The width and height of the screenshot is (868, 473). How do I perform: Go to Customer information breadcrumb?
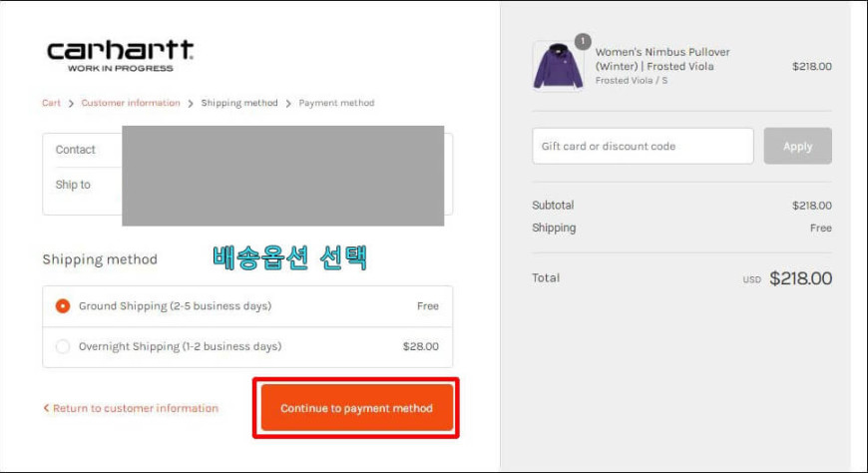[x=131, y=103]
